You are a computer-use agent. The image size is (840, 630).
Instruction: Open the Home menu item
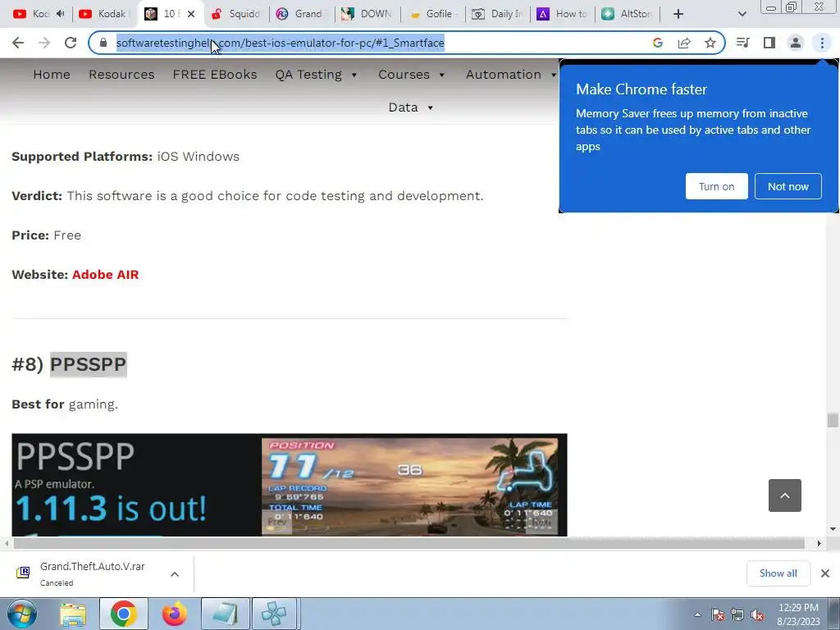pyautogui.click(x=52, y=75)
